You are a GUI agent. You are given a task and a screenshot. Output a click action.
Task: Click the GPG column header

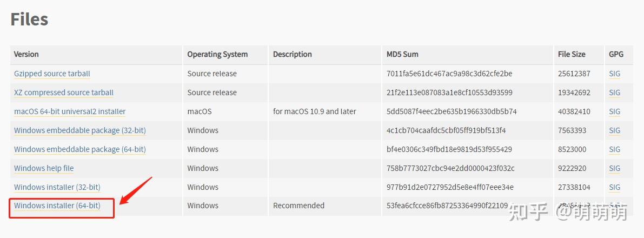coord(616,54)
